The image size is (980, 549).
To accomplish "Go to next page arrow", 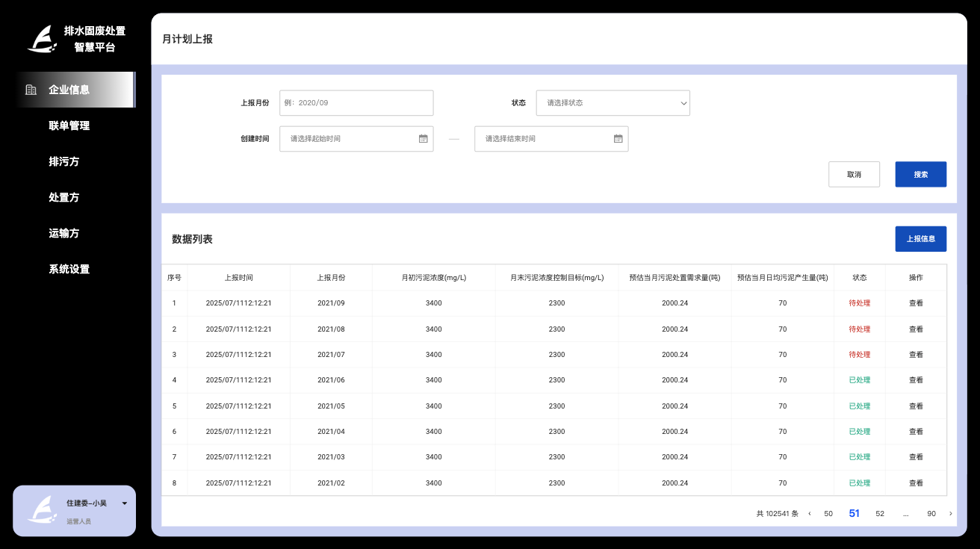I will (950, 513).
